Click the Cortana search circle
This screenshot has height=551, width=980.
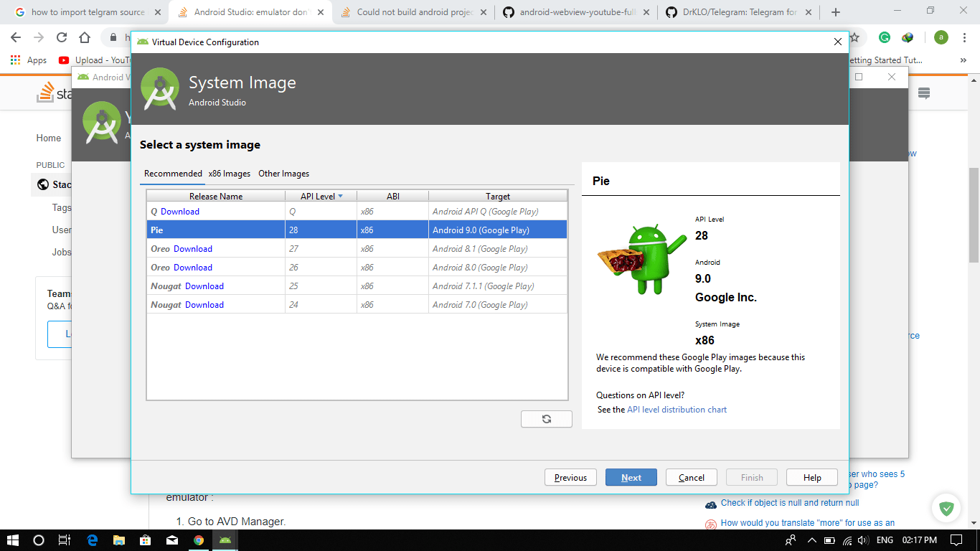click(39, 540)
